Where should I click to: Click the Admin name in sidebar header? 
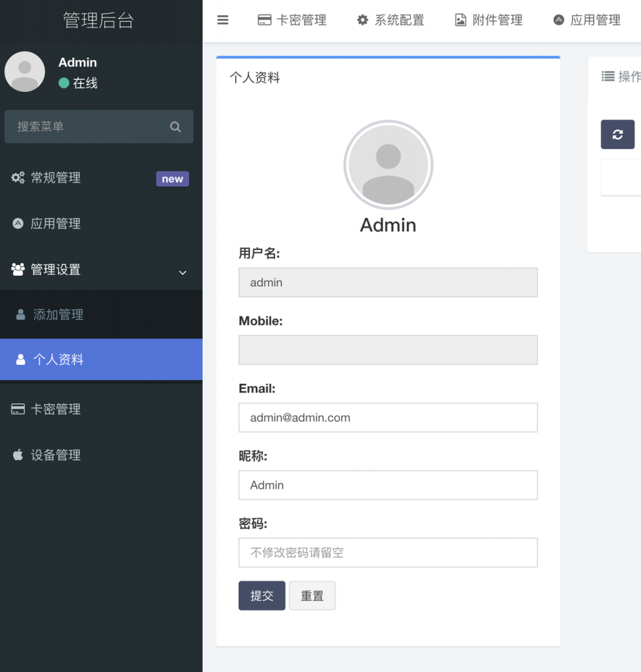point(77,62)
